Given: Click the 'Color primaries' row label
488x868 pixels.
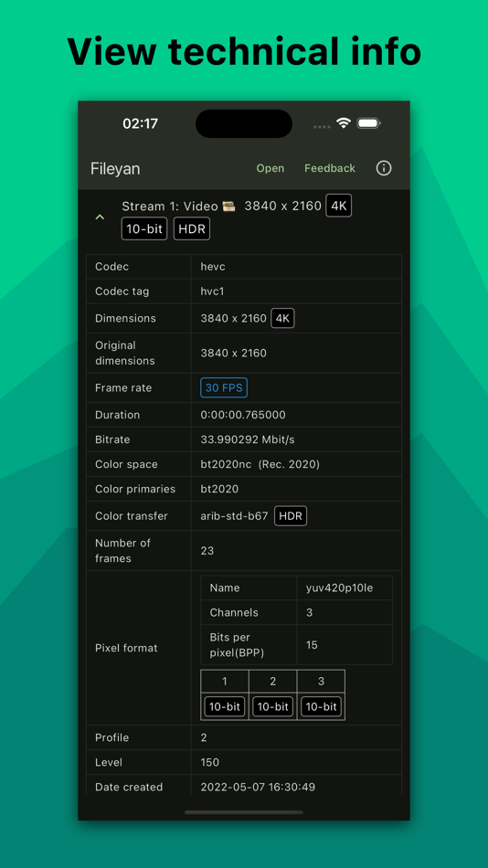Looking at the screenshot, I should 135,489.
